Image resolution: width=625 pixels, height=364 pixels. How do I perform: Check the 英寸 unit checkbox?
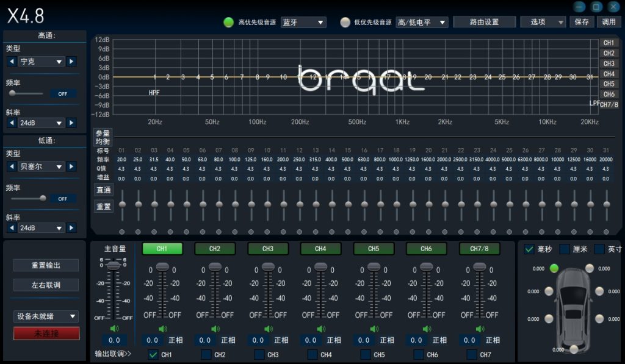coord(599,249)
